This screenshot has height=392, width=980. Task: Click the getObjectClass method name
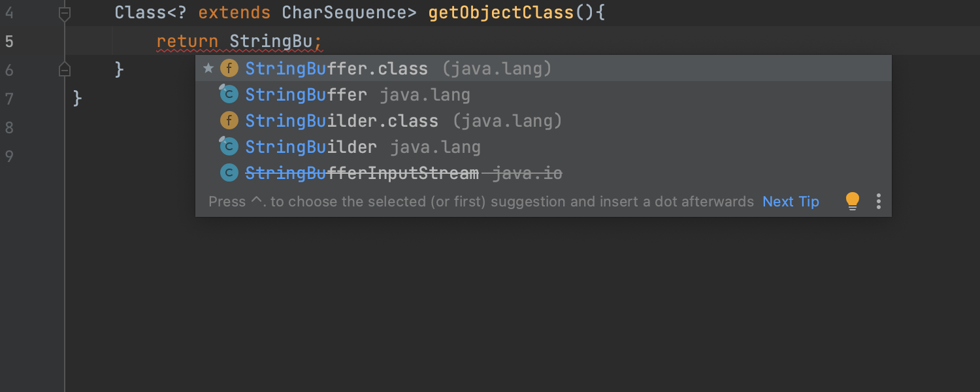click(x=501, y=13)
